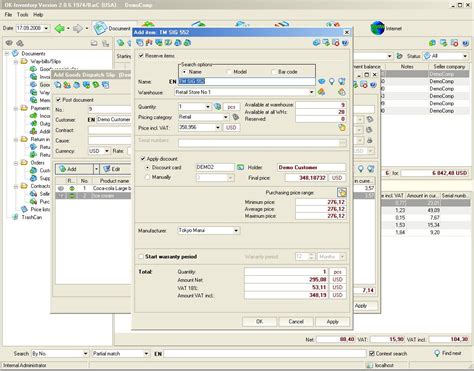
Task: Click the eye icon at the top of the left tree panel
Action: [9, 43]
